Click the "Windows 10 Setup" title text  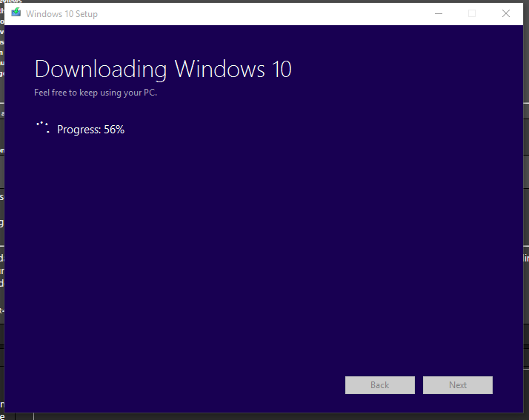[61, 14]
